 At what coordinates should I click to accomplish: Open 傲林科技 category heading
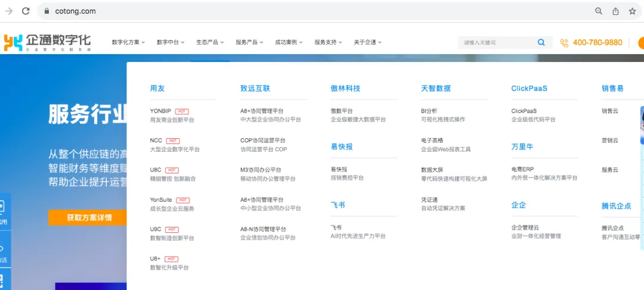(345, 88)
